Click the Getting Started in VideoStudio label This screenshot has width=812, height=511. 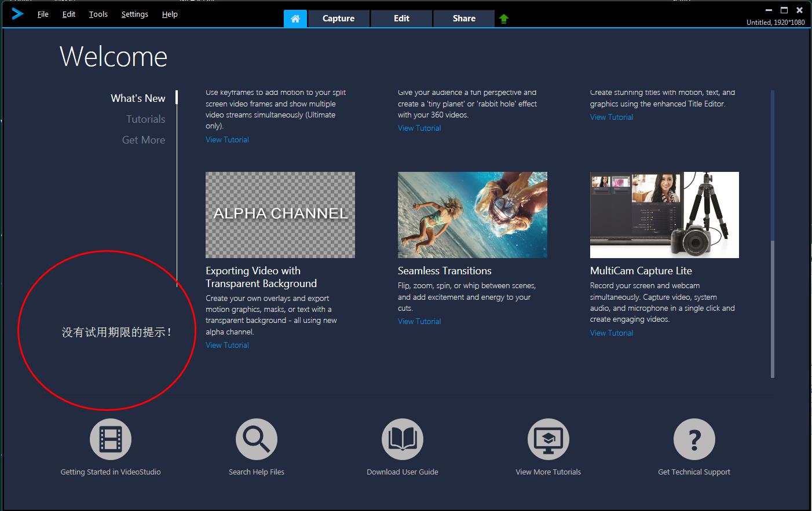[111, 472]
